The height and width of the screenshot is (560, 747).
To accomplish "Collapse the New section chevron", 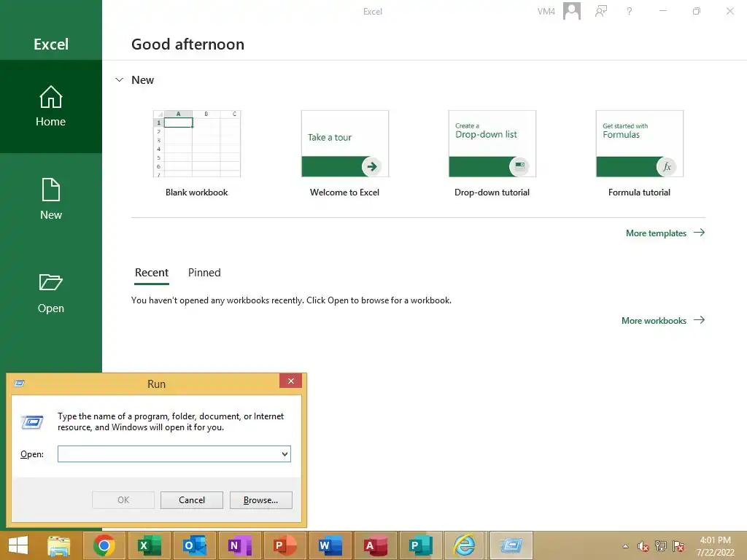I will pyautogui.click(x=119, y=80).
